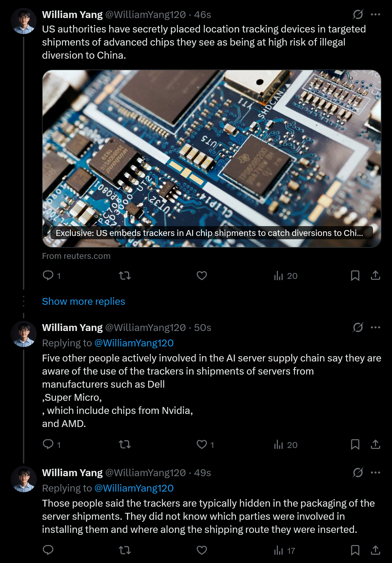Open more options menu on first tweet
The image size is (392, 563).
tap(375, 14)
